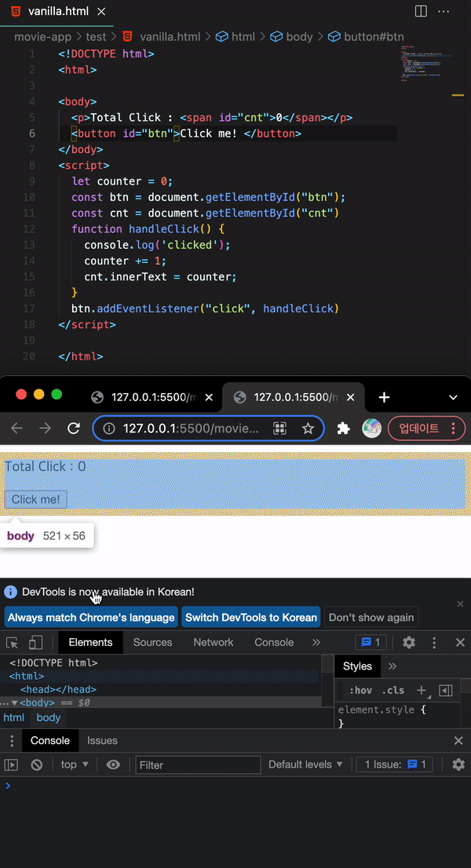
Task: Reload the page with the refresh icon
Action: pos(74,429)
